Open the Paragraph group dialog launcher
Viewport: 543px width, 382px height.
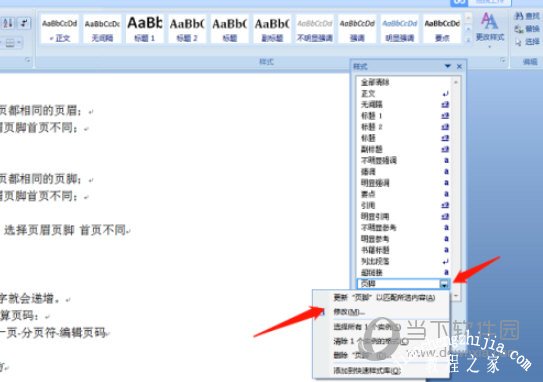[x=28, y=61]
